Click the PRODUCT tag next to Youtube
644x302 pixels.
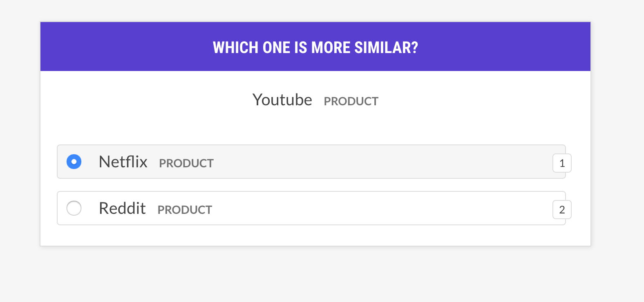click(351, 101)
